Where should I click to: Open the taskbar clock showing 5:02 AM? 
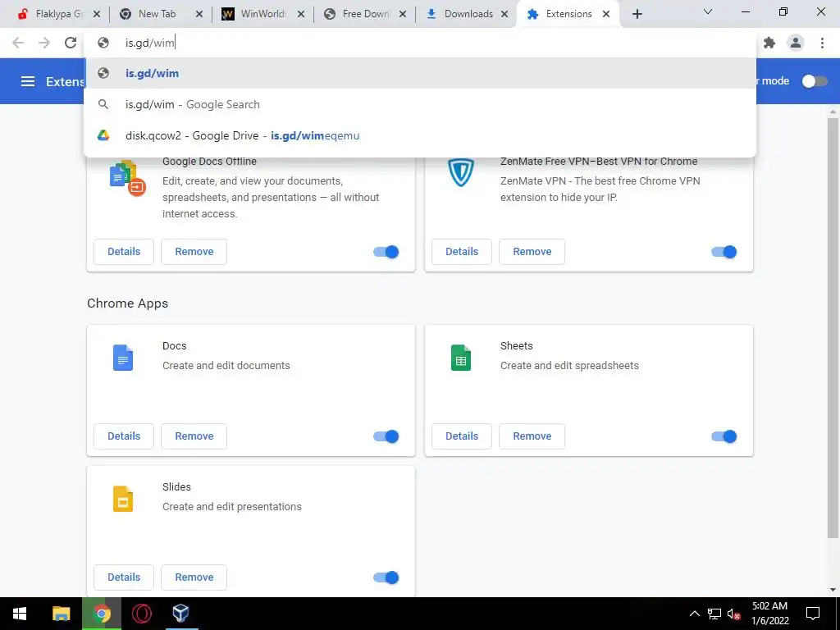tap(769, 614)
